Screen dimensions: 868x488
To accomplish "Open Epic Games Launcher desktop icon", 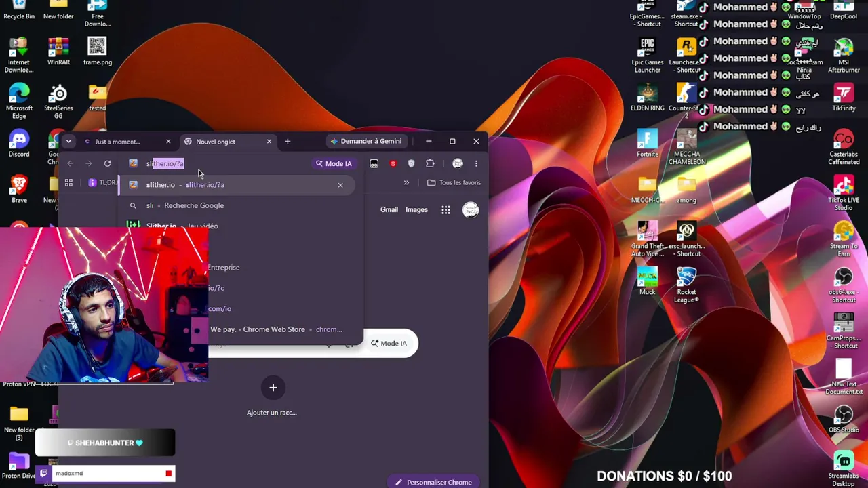I will coord(648,56).
